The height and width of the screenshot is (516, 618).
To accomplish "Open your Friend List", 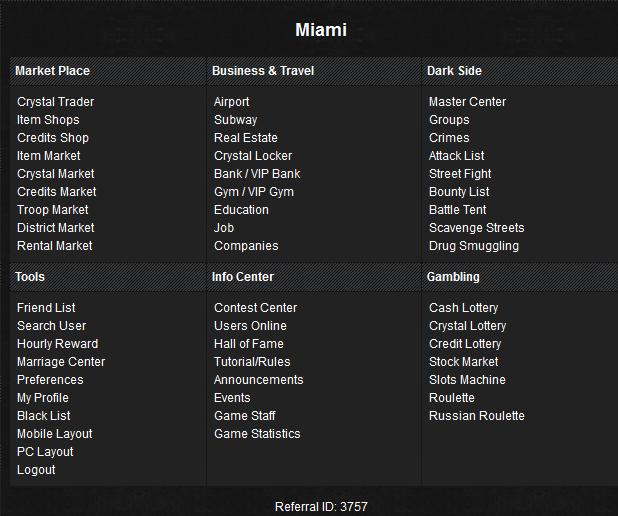I will click(x=46, y=308).
